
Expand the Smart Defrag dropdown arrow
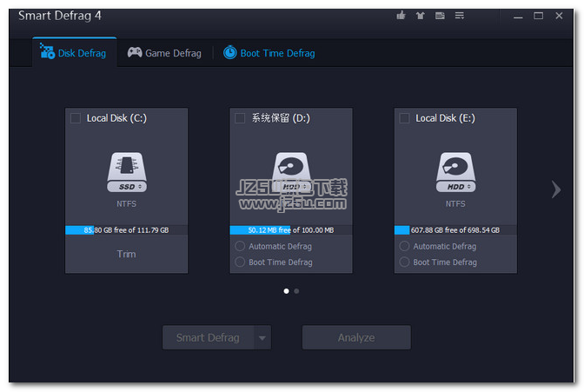coord(262,337)
